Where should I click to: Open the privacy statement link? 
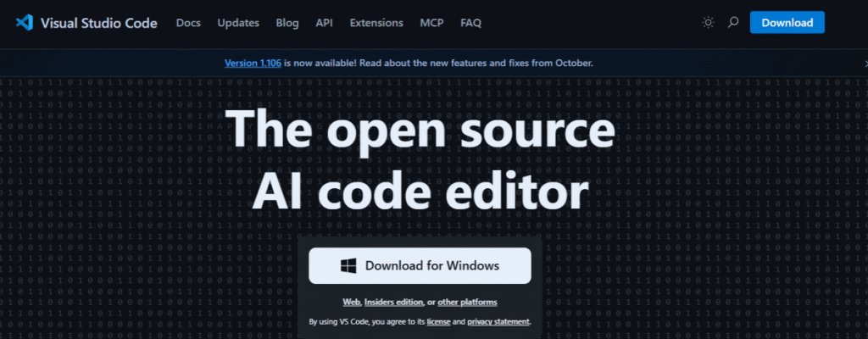pyautogui.click(x=498, y=321)
